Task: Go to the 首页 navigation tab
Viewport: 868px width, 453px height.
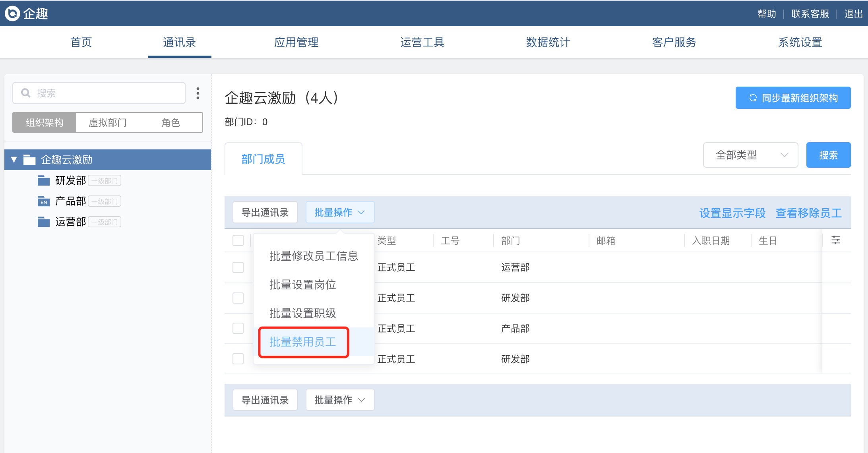Action: 81,42
